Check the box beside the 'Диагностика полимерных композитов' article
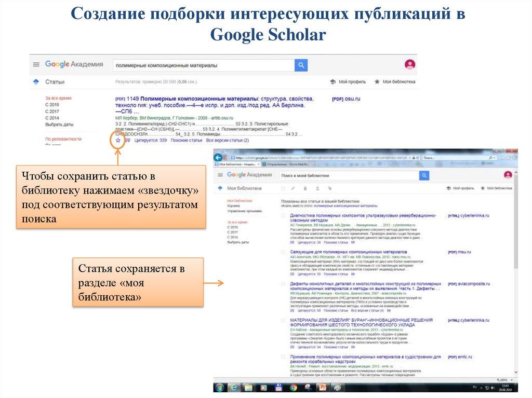Image resolution: width=532 pixels, height=398 pixels. click(x=283, y=215)
